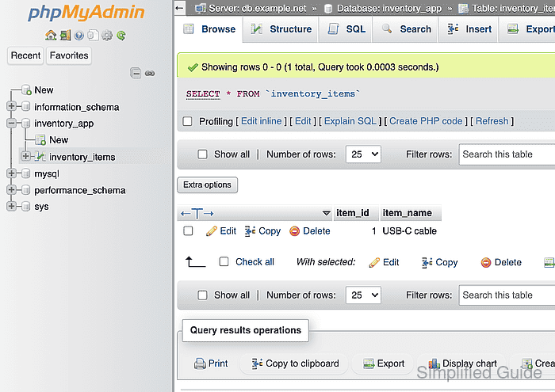This screenshot has width=555, height=392.
Task: Unlink from main panel chain icon
Action: pos(150,73)
